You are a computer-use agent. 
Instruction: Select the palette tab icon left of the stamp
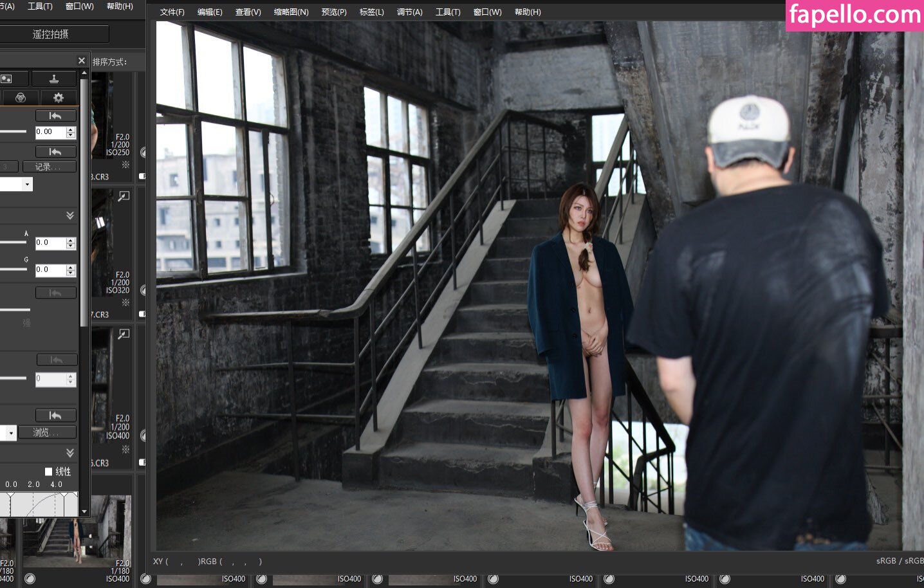[6, 78]
